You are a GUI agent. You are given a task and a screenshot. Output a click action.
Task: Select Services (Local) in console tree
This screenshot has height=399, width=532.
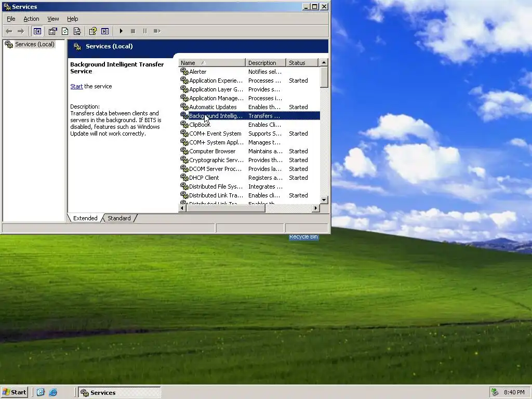point(34,44)
